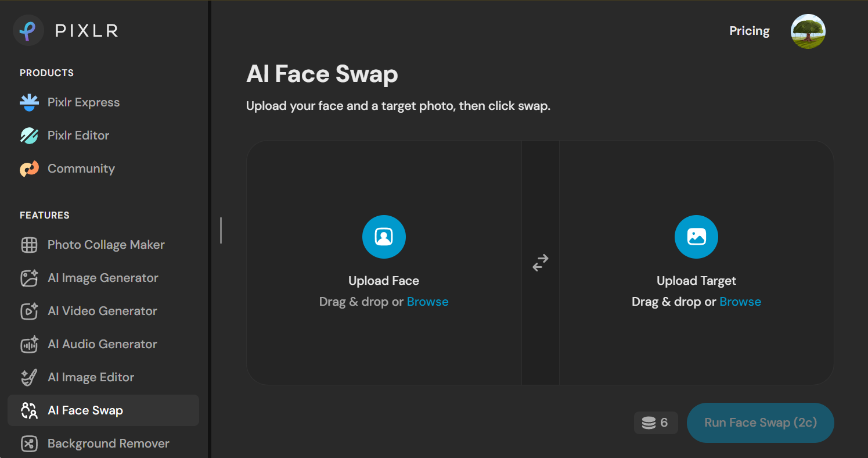Click the credit count 6

tap(664, 423)
